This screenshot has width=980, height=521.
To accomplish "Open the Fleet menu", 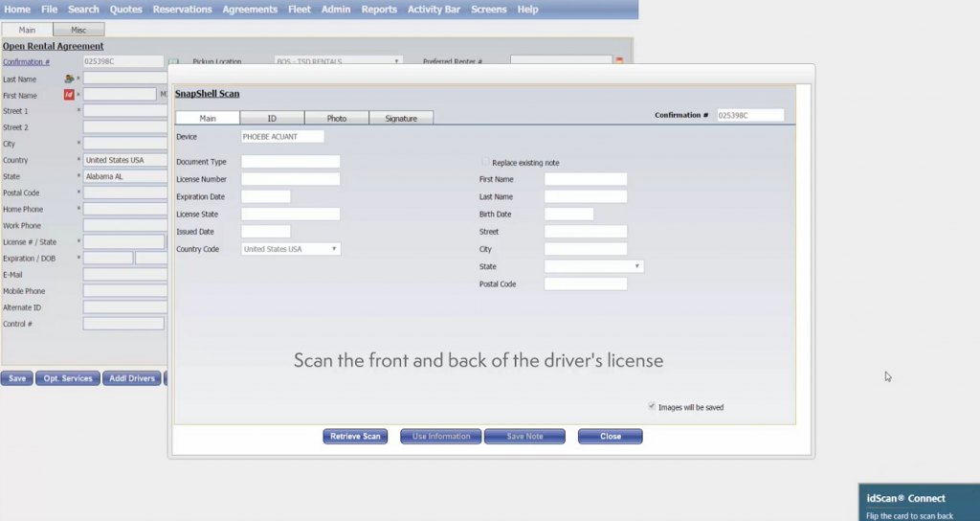I will tap(300, 10).
